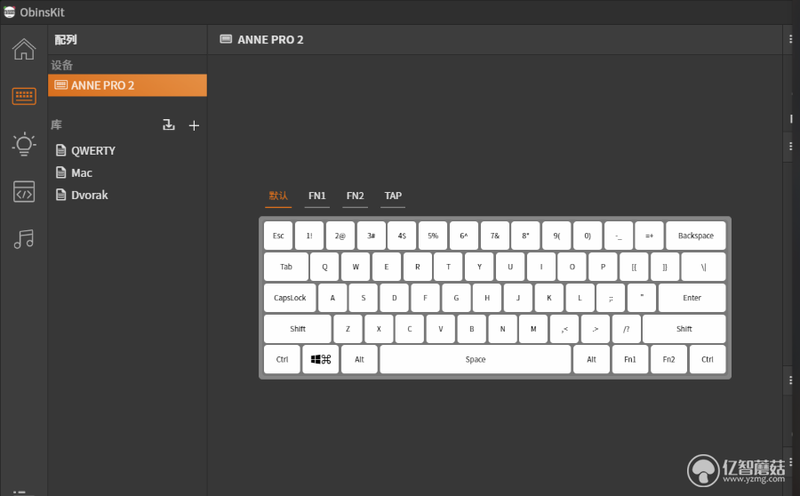Switch to the FN2 layer tab

click(355, 196)
